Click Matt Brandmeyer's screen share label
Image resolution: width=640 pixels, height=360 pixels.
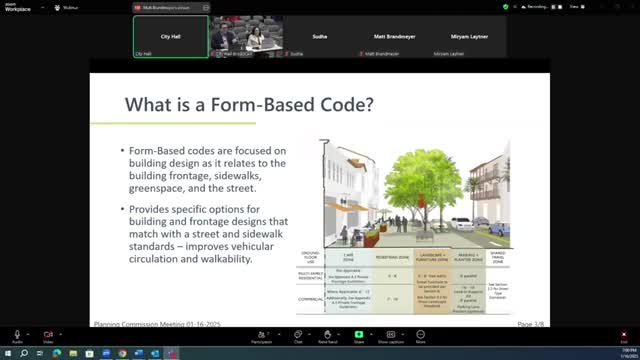166,8
